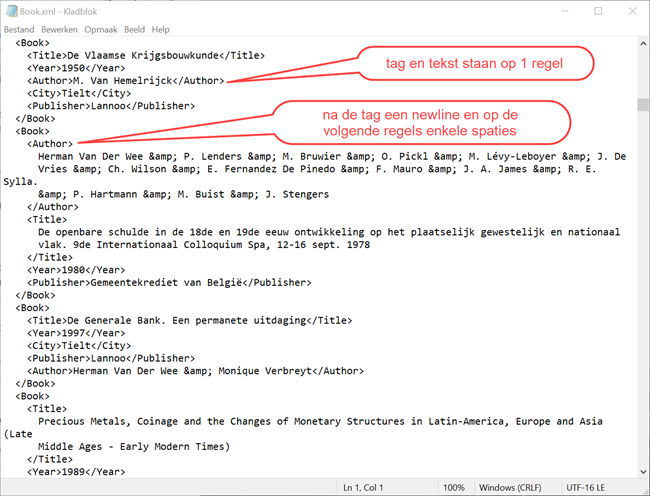Click the '<Year>1980</Year>' line
This screenshot has height=496, width=650.
pos(76,270)
